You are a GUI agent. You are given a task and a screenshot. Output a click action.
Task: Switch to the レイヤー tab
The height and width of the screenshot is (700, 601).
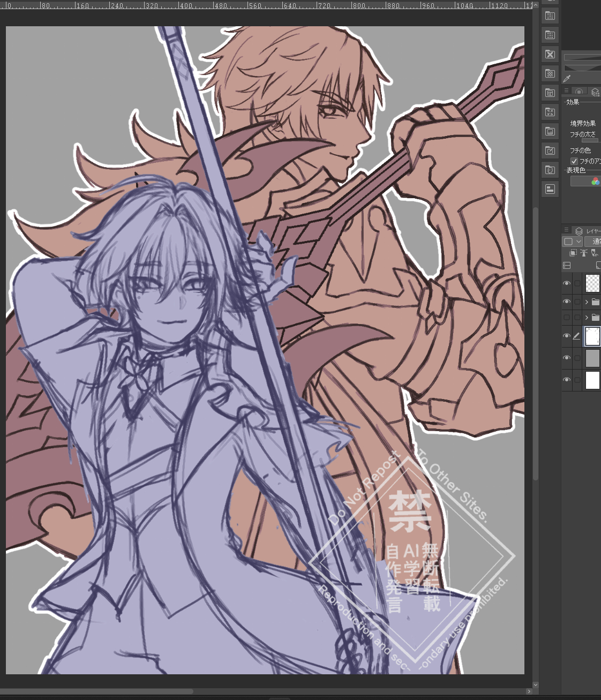click(x=589, y=231)
